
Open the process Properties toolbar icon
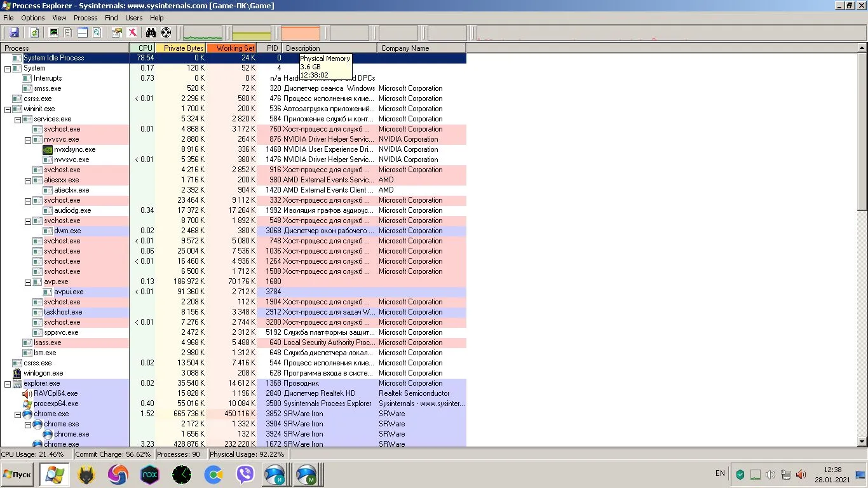coord(117,32)
